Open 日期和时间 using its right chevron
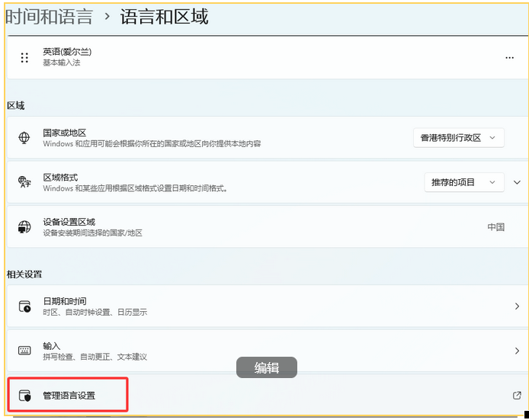 pyautogui.click(x=517, y=306)
